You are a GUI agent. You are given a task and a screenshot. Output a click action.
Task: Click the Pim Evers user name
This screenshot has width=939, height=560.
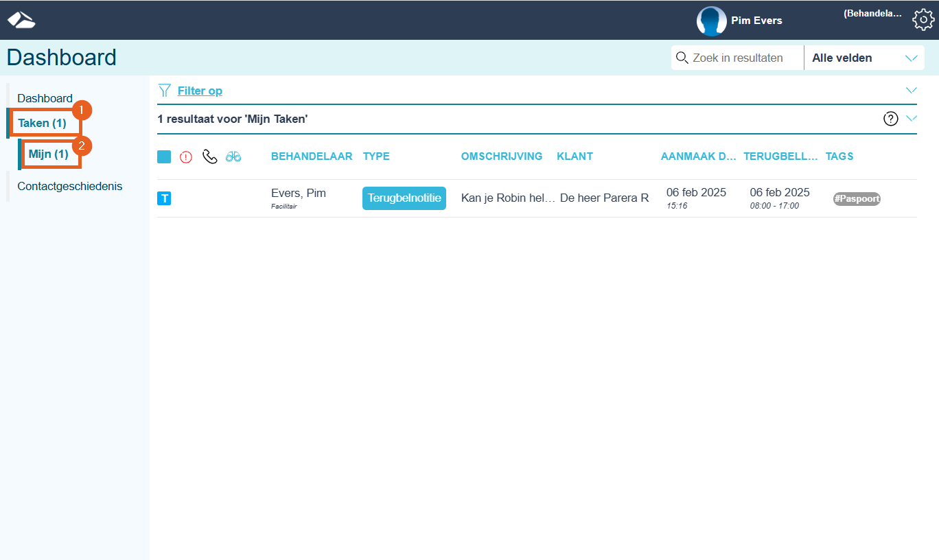tap(756, 21)
